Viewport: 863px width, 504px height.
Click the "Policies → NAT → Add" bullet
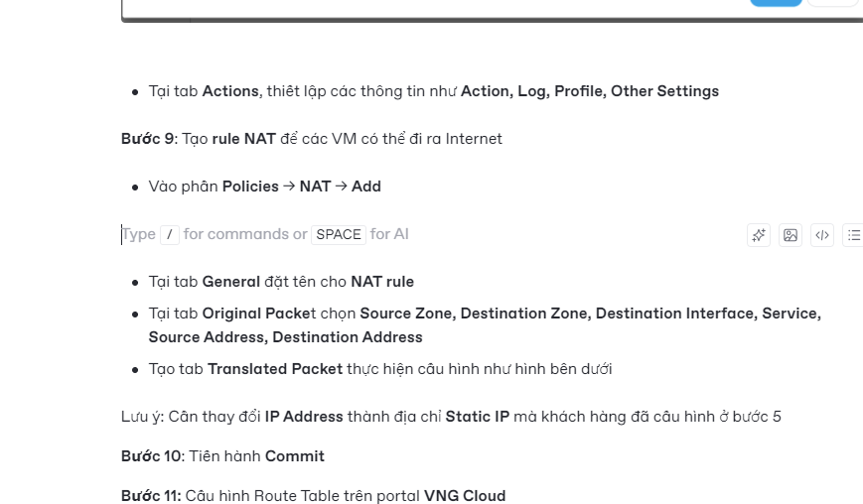[265, 187]
